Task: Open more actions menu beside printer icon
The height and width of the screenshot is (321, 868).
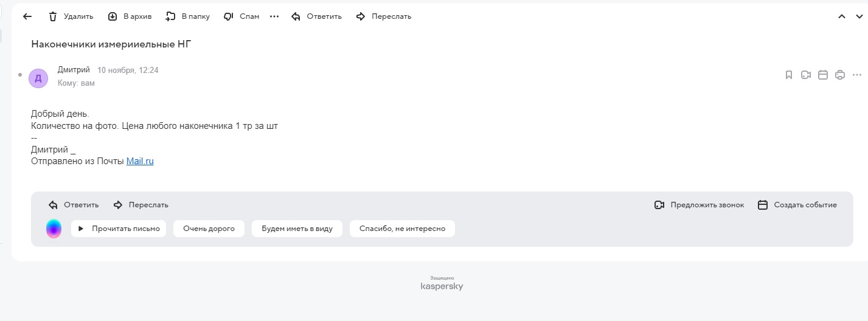Action: (857, 75)
